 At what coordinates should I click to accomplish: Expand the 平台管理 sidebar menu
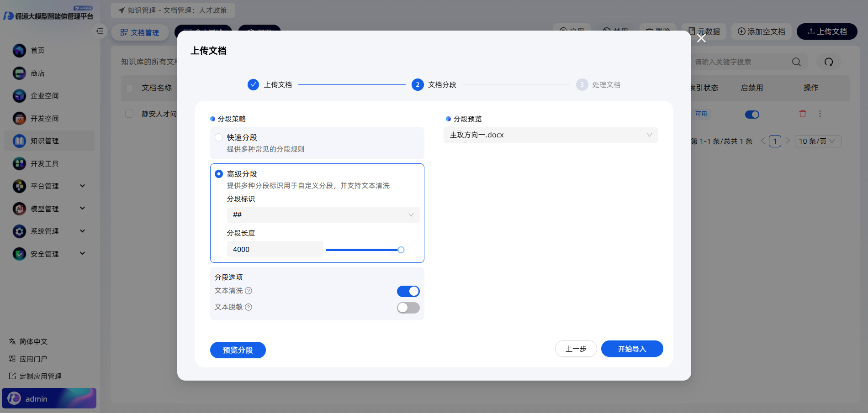coord(82,186)
